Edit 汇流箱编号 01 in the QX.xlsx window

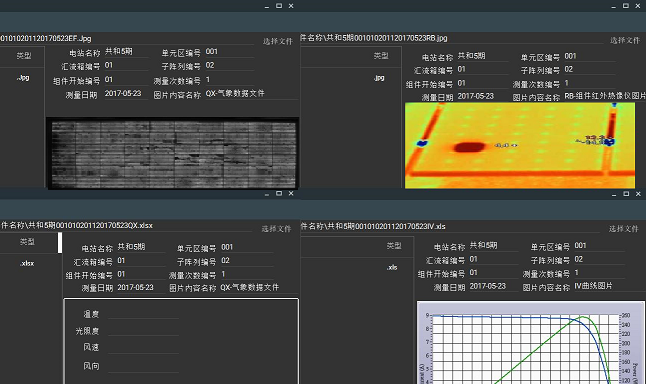[141, 261]
